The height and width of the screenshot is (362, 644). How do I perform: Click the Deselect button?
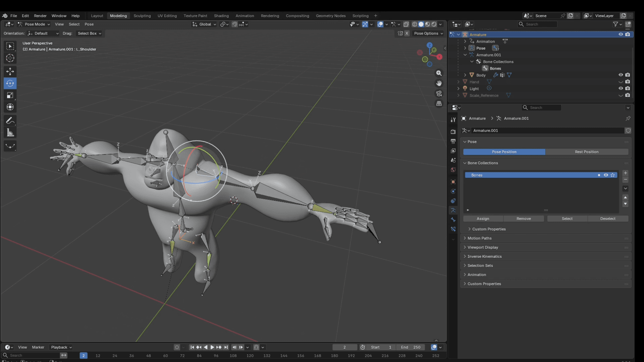point(607,219)
